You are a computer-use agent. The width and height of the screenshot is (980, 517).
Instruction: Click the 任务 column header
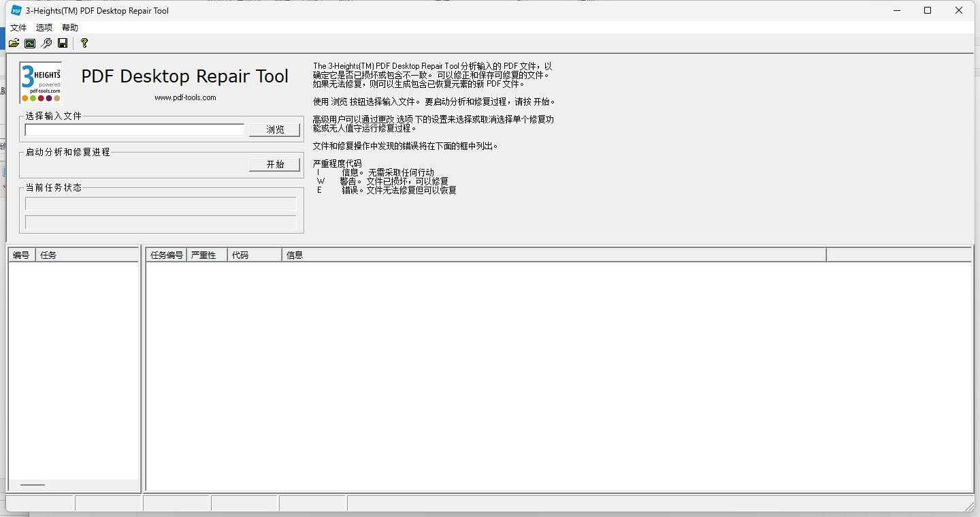coord(87,255)
